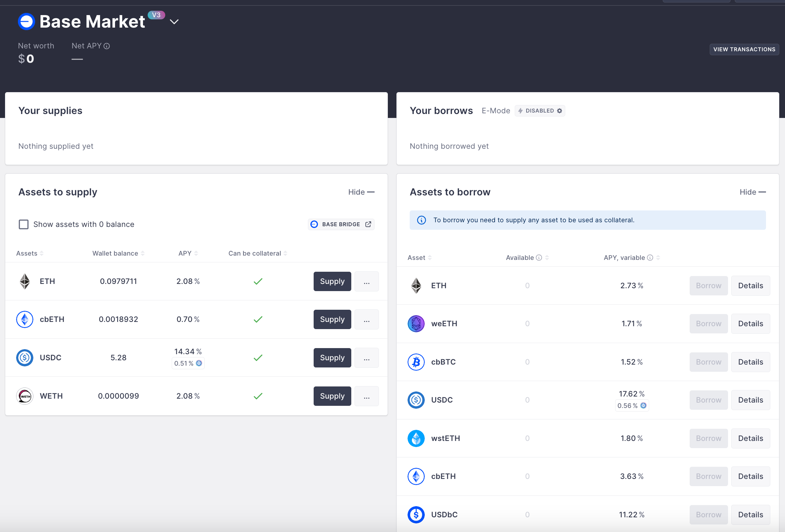785x532 pixels.
Task: Click ETH collateral checkmark
Action: (x=258, y=281)
